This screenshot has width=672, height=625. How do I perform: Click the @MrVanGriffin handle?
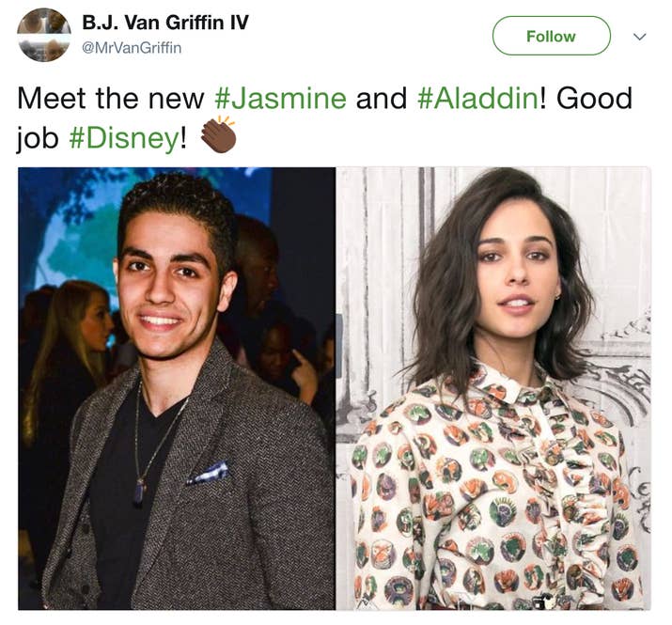[x=132, y=47]
